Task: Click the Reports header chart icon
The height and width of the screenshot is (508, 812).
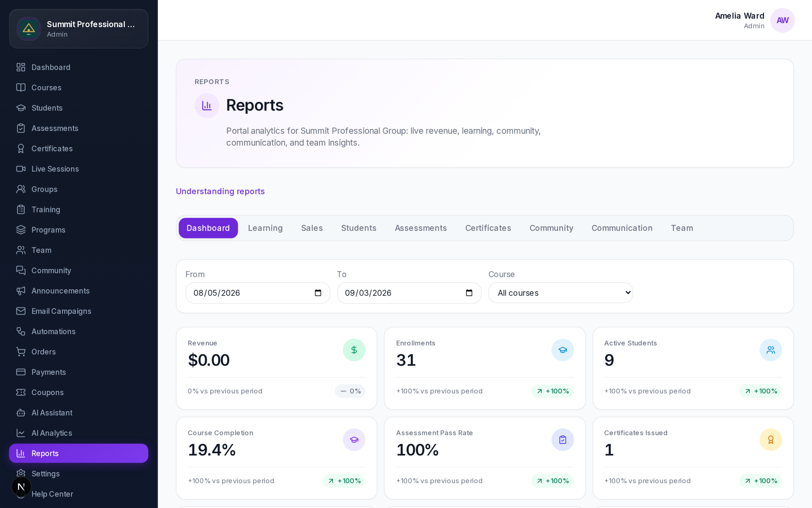Action: pyautogui.click(x=207, y=105)
